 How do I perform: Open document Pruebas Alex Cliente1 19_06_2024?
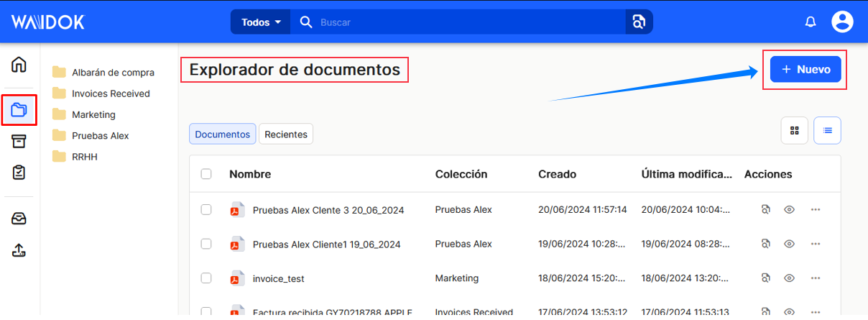(327, 244)
